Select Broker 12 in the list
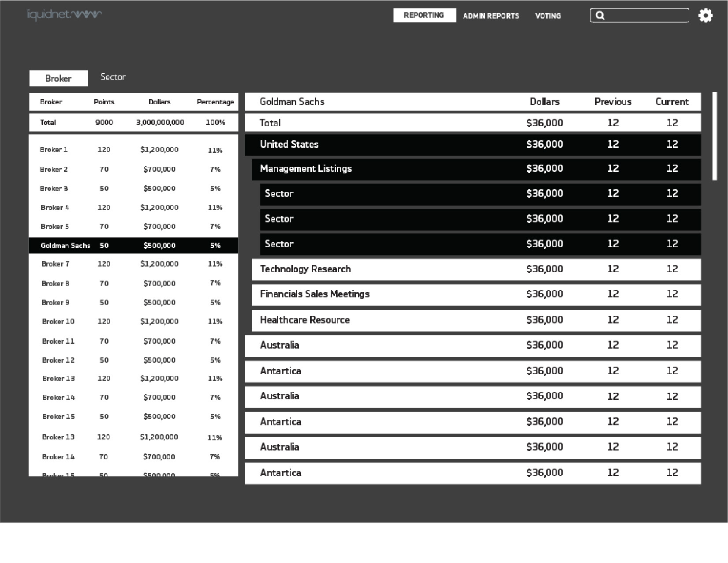 click(x=134, y=360)
